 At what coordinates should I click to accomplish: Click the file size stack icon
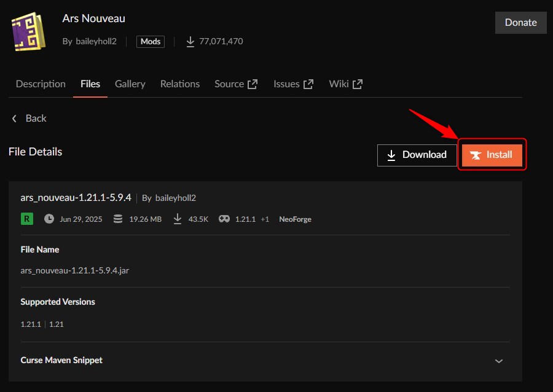tap(118, 219)
